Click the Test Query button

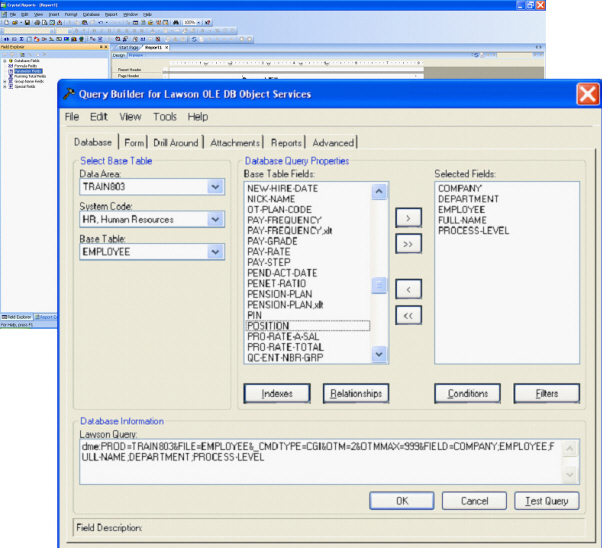547,501
